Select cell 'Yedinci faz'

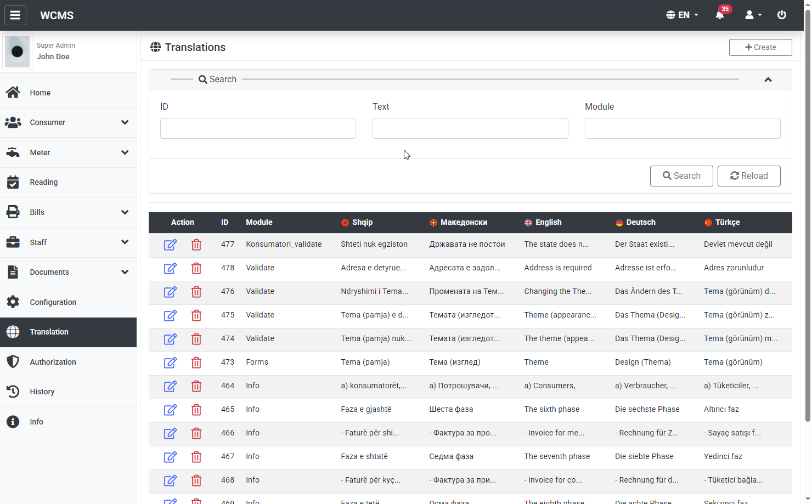pos(723,456)
